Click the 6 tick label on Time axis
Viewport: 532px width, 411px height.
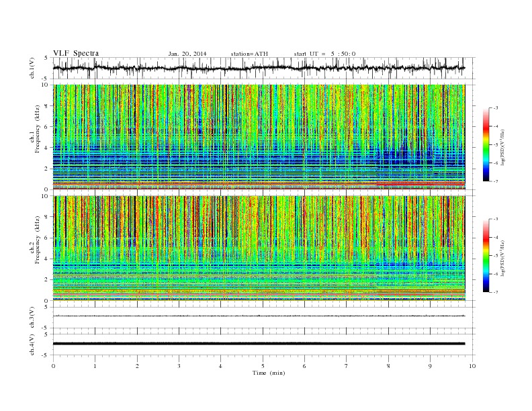[x=304, y=366]
